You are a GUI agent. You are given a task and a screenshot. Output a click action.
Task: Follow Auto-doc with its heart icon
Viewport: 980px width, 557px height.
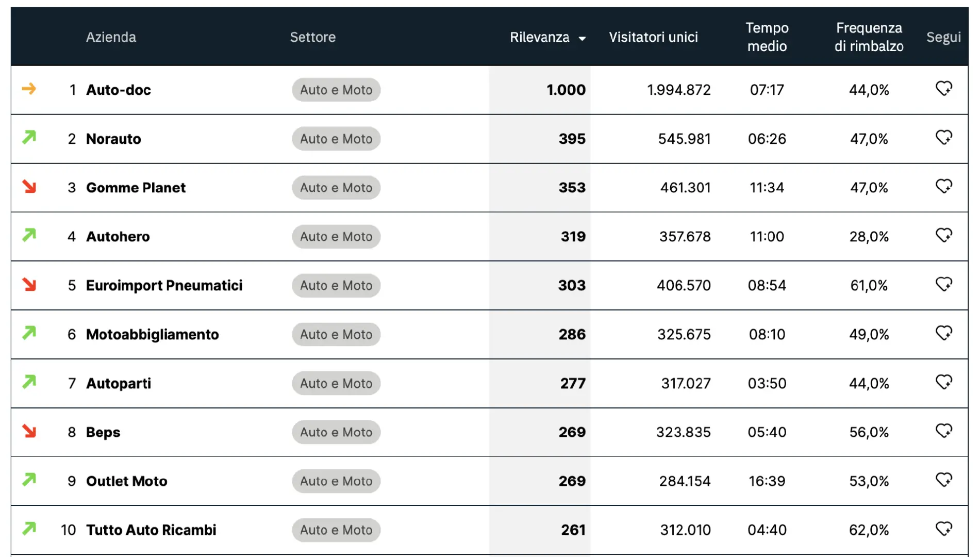(x=944, y=89)
